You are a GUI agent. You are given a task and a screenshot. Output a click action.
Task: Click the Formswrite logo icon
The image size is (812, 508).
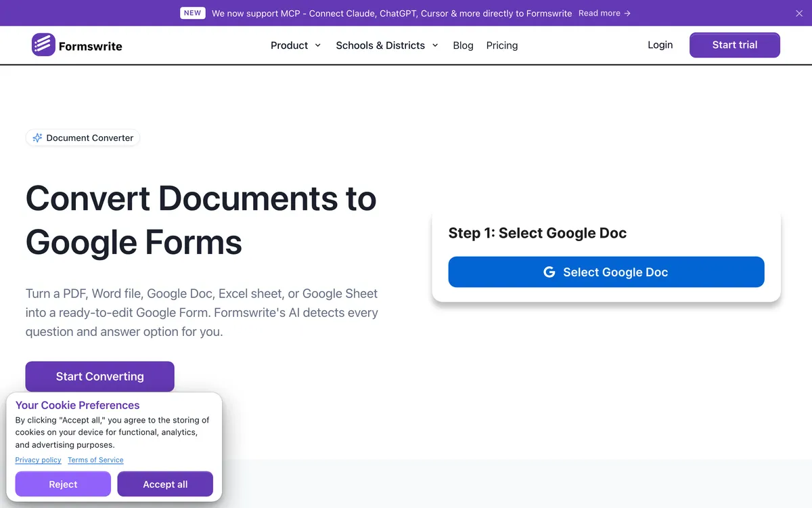click(43, 45)
